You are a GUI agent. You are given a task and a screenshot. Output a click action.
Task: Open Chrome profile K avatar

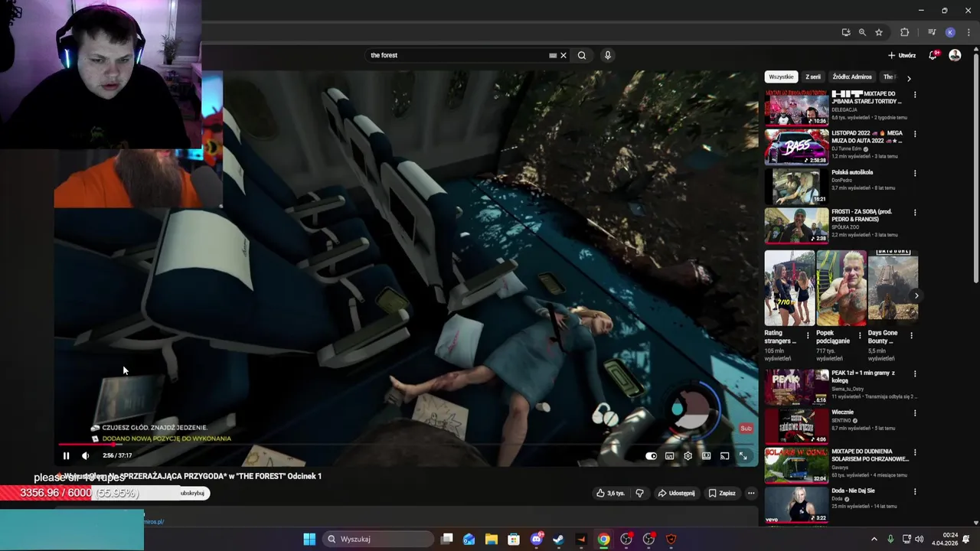click(950, 32)
